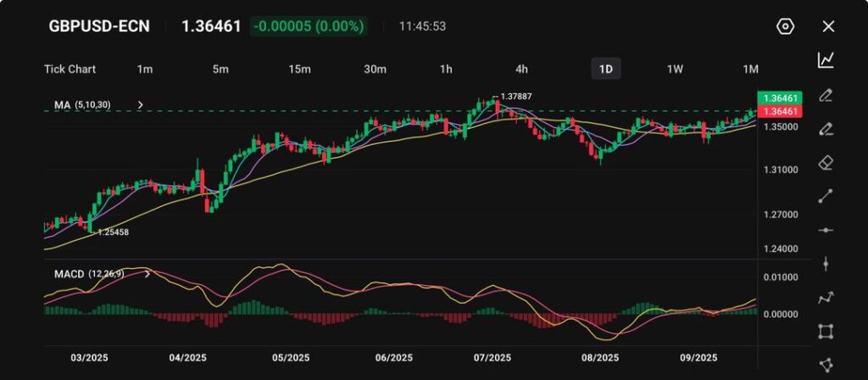Select the rectangle shape tool
Viewport: 868px width, 380px height.
(x=826, y=332)
